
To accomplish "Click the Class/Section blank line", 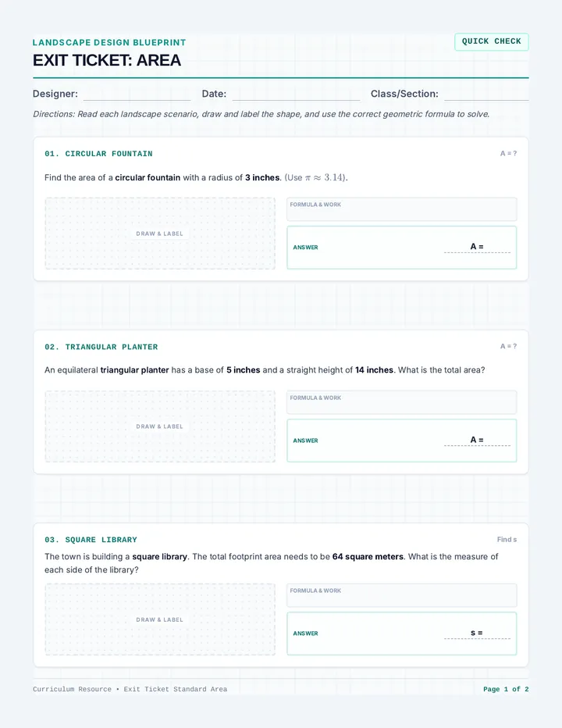I will (x=486, y=95).
